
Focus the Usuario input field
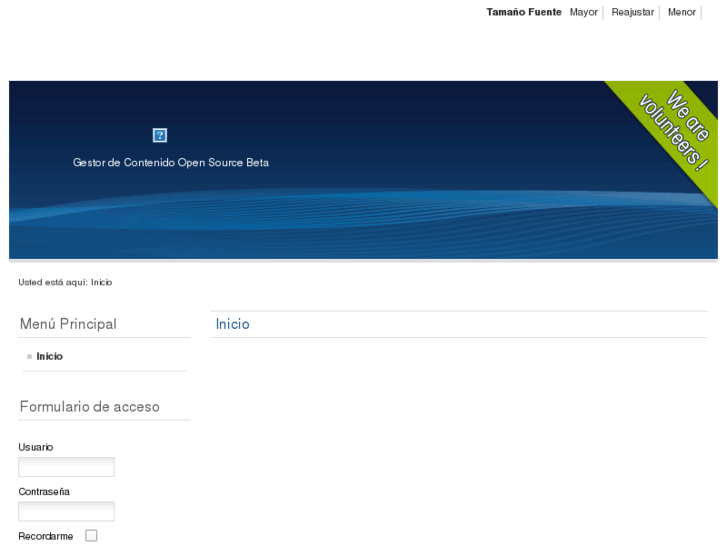(66, 467)
